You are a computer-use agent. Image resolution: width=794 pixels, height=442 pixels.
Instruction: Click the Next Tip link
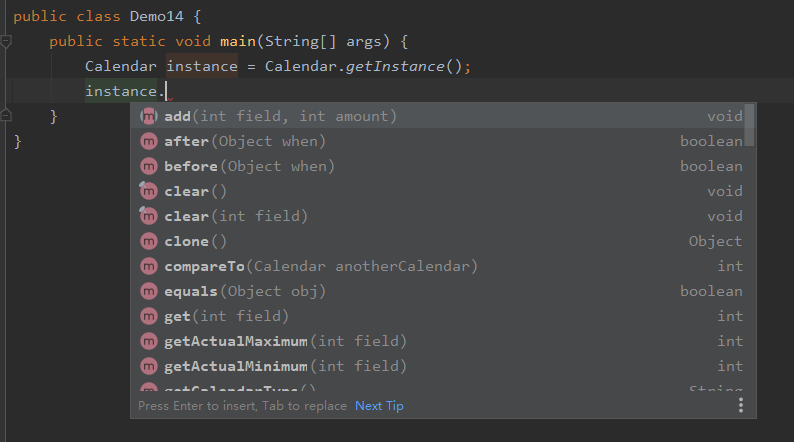pyautogui.click(x=379, y=406)
